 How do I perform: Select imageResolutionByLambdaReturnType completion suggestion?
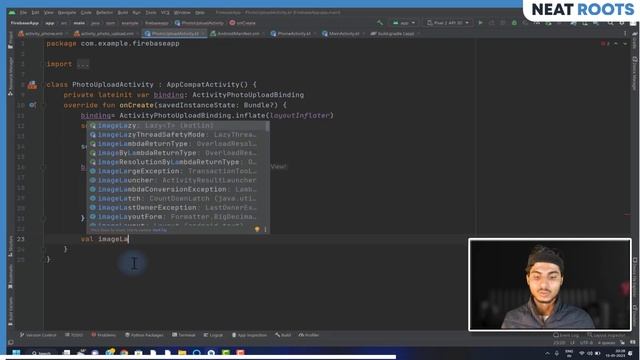[176, 162]
